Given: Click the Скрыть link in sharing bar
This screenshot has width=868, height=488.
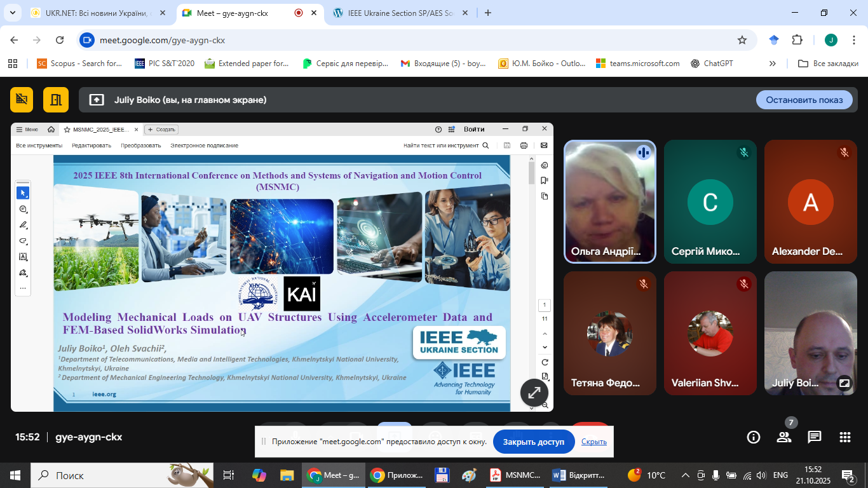Looking at the screenshot, I should coord(593,442).
